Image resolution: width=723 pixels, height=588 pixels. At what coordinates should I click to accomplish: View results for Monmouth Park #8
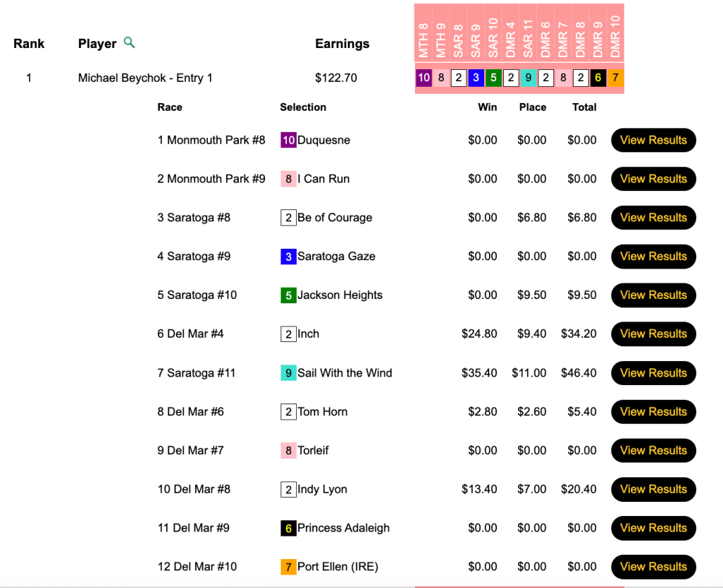[653, 140]
